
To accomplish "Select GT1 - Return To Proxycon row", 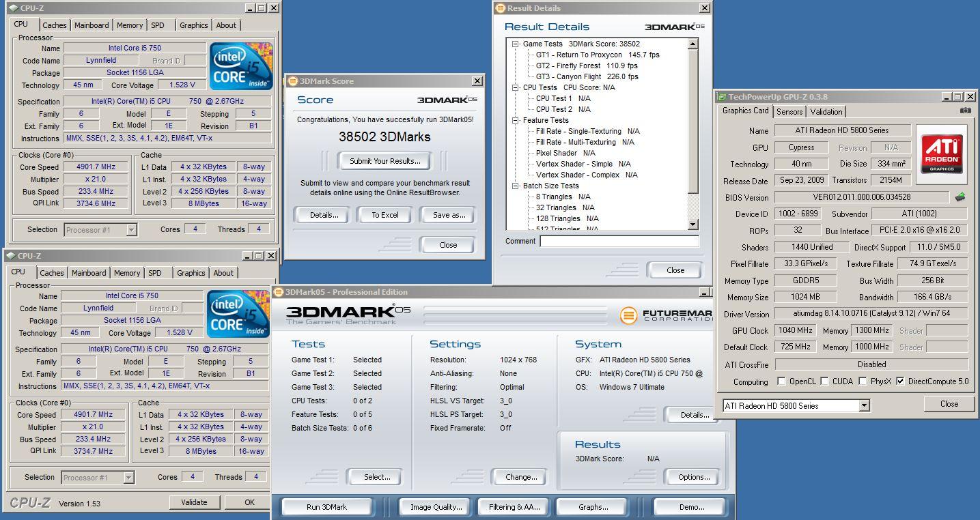I will click(598, 55).
